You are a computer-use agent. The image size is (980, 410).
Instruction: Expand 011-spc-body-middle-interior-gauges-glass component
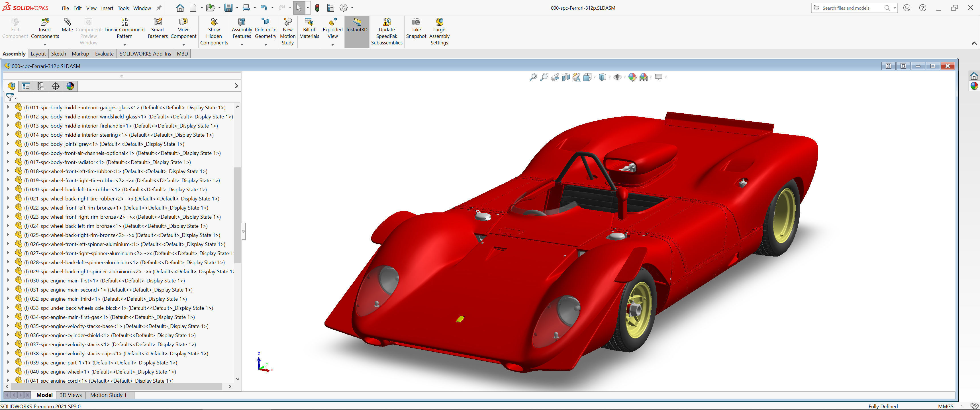click(x=8, y=107)
